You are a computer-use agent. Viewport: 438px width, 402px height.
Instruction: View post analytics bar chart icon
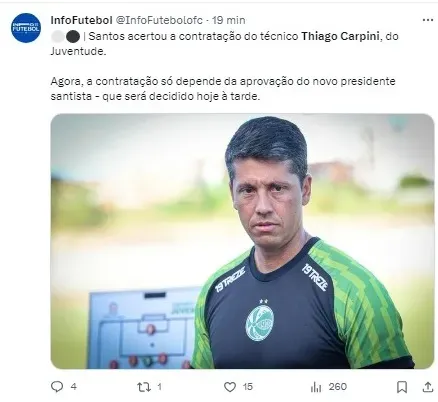[316, 387]
